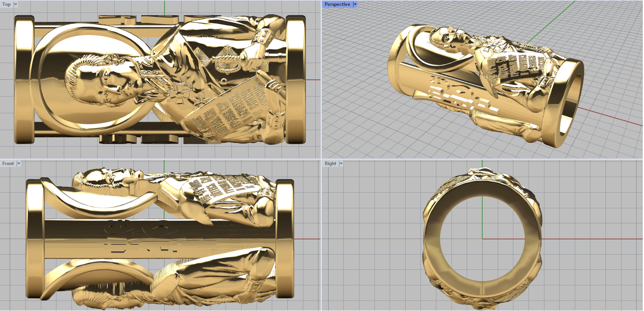The height and width of the screenshot is (311, 644).
Task: Activate the Perspective viewport title label
Action: coord(337,4)
